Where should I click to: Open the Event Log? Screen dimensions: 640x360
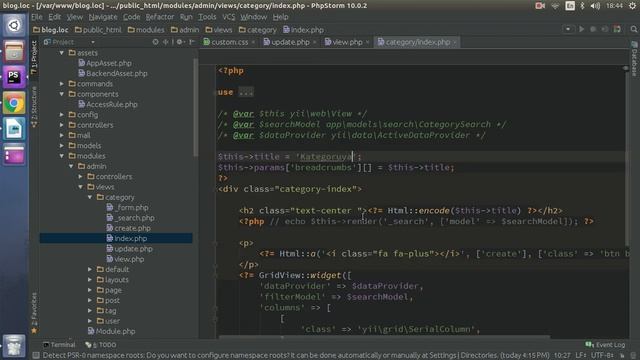(x=605, y=345)
